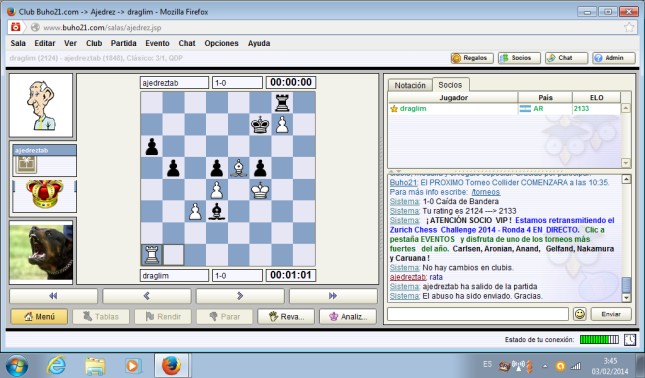The image size is (645, 378).
Task: Open the Editar menu
Action: pyautogui.click(x=44, y=43)
